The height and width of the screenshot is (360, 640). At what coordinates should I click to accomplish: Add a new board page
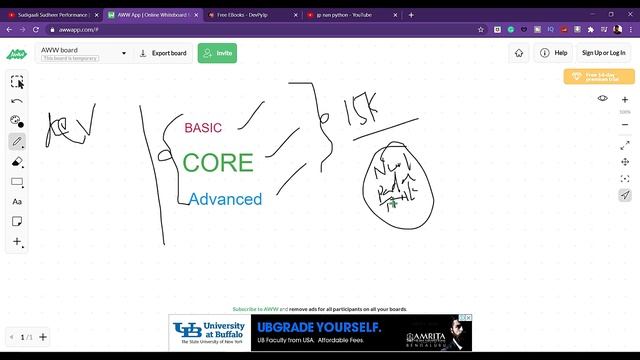(x=43, y=337)
